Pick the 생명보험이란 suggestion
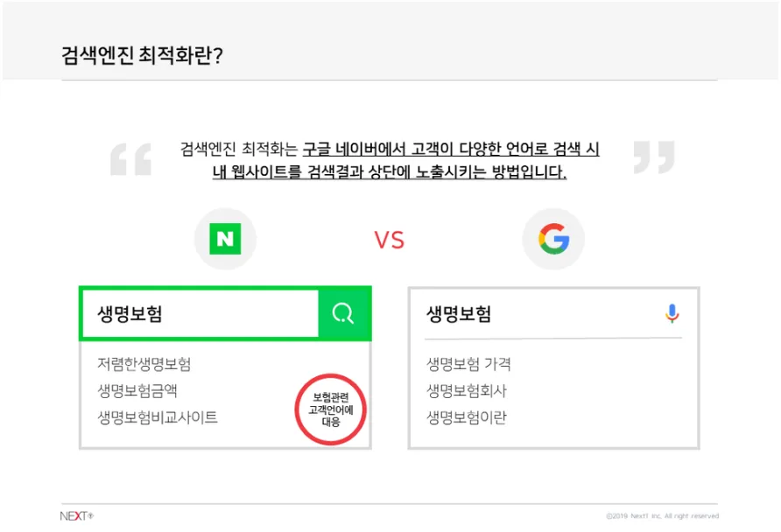The width and height of the screenshot is (781, 532). pyautogui.click(x=467, y=417)
